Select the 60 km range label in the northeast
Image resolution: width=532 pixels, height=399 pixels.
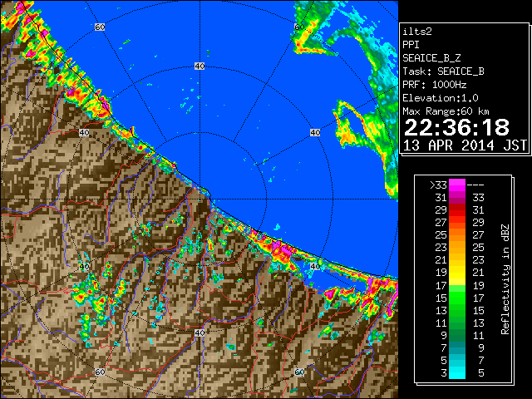pyautogui.click(x=299, y=27)
